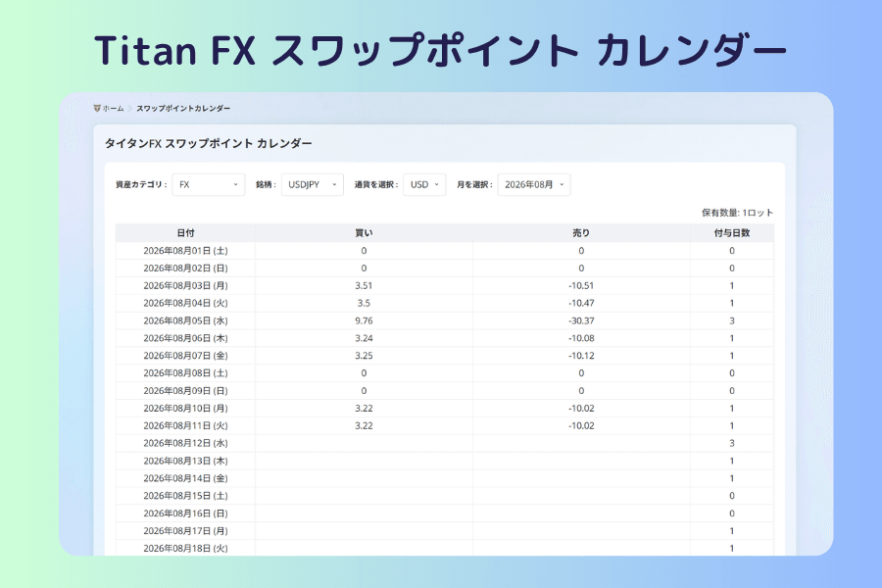Click the sell swap value -10.12
Image resolution: width=882 pixels, height=588 pixels.
click(581, 356)
